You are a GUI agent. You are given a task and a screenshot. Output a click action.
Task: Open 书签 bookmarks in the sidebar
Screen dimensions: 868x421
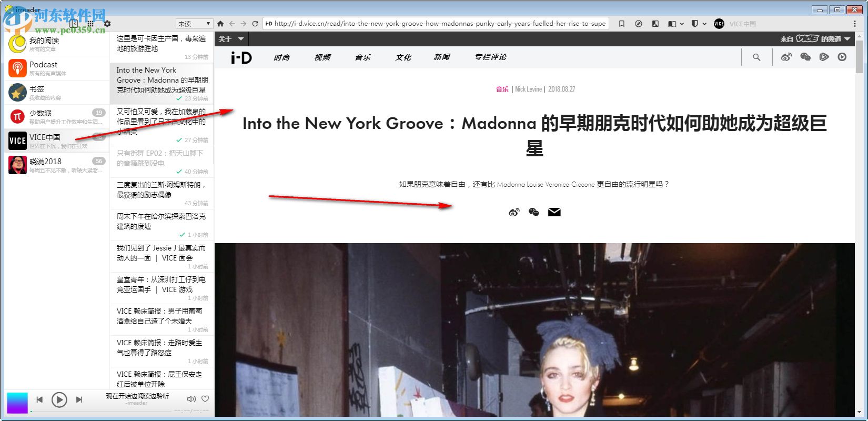point(57,93)
